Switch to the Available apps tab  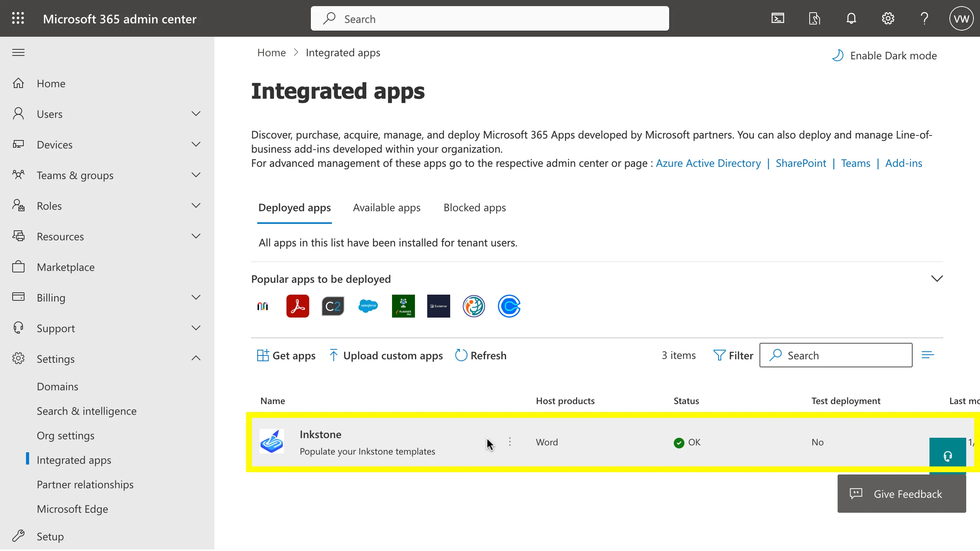[x=387, y=208]
